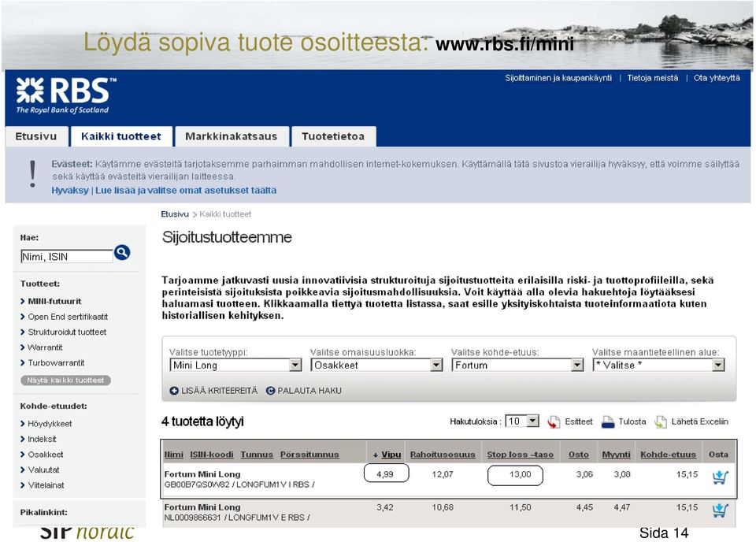
Task: Open the maantieteellinen alue Valitse dropdown
Action: [658, 365]
